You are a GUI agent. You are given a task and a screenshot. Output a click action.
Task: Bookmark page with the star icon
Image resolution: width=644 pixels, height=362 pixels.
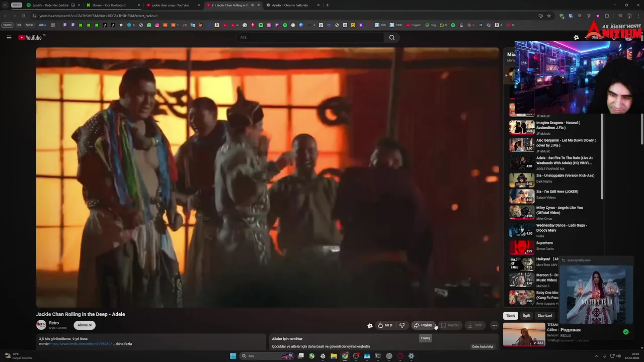548,16
